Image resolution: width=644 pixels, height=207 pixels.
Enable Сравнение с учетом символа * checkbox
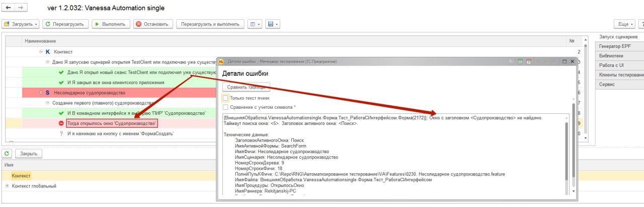(225, 107)
